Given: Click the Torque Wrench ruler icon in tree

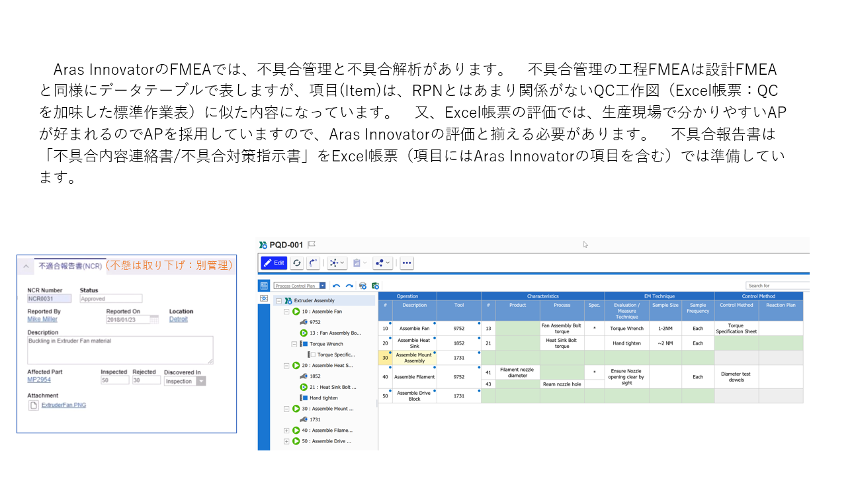Looking at the screenshot, I should click(304, 344).
